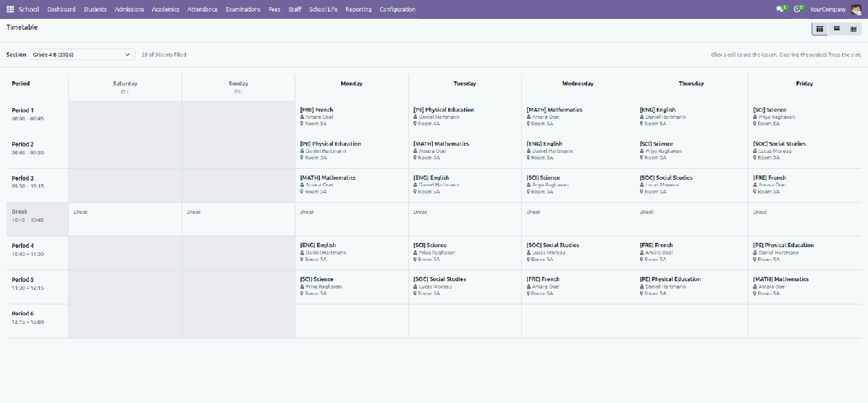This screenshot has height=403, width=868.
Task: Open the activities clock icon
Action: coord(799,9)
